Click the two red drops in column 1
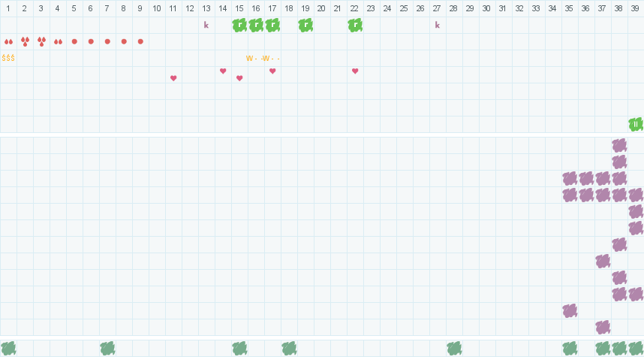The image size is (644, 357). click(8, 41)
